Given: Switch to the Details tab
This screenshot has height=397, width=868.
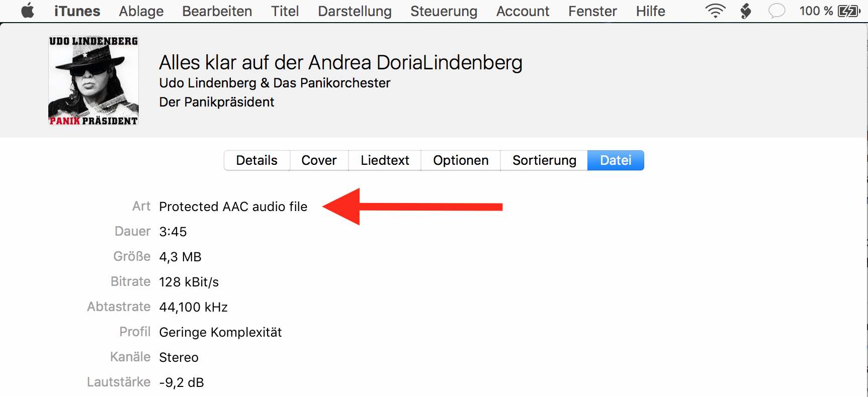Looking at the screenshot, I should point(257,160).
